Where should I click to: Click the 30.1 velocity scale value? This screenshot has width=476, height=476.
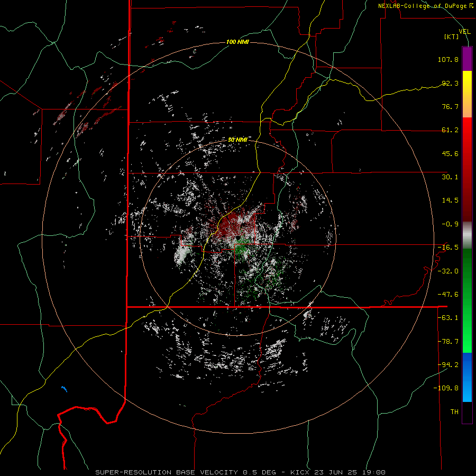point(450,177)
